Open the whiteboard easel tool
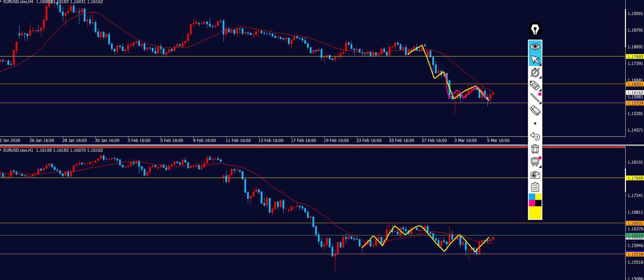644x280 pixels. click(535, 162)
